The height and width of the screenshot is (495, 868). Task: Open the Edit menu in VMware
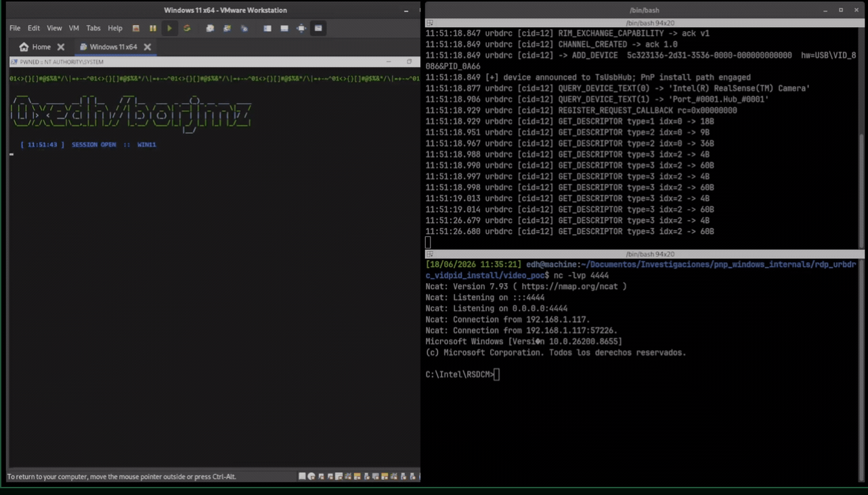pos(34,28)
